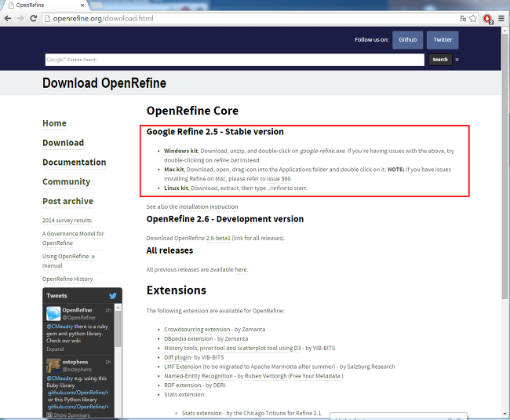Open Community in the sidebar
Viewport: 510px width, 420px height.
point(67,182)
